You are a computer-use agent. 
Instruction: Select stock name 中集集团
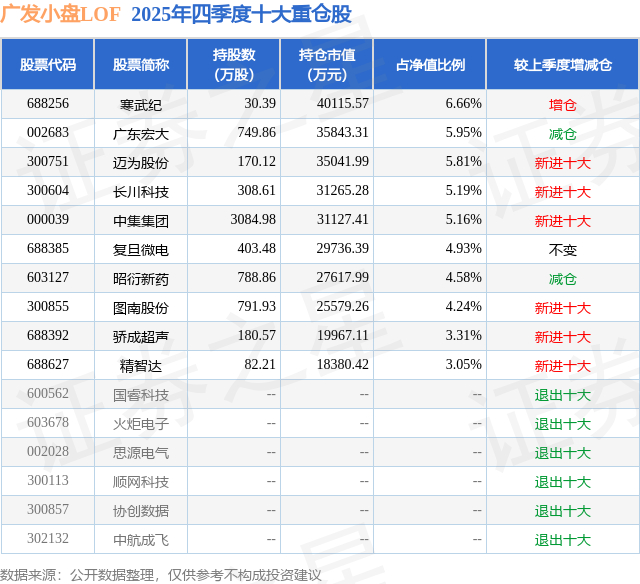tap(141, 221)
